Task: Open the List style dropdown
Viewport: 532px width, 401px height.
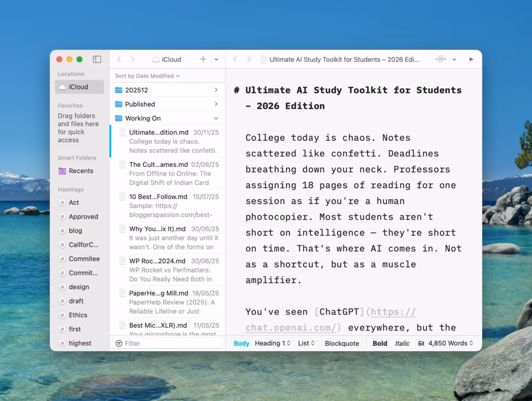Action: pos(306,343)
